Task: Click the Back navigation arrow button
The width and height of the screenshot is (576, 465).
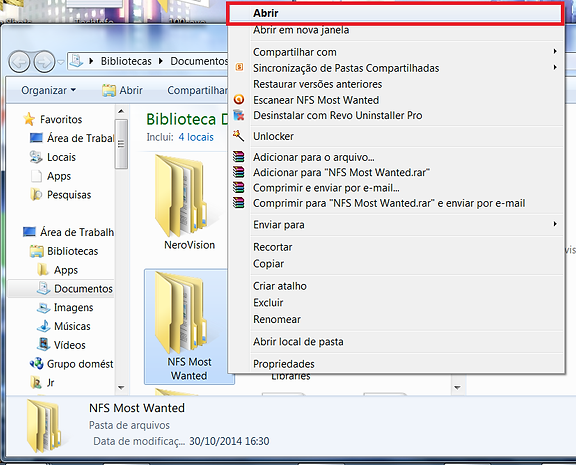Action: [19, 62]
